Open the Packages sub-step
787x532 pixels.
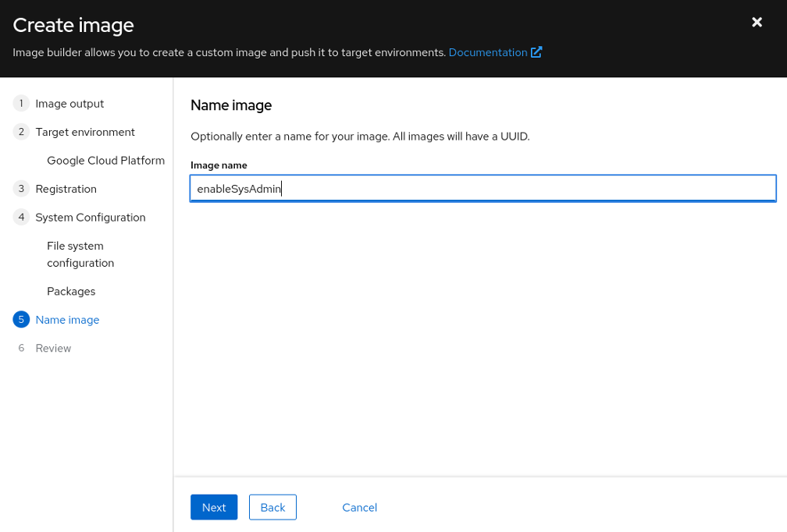[x=71, y=291]
